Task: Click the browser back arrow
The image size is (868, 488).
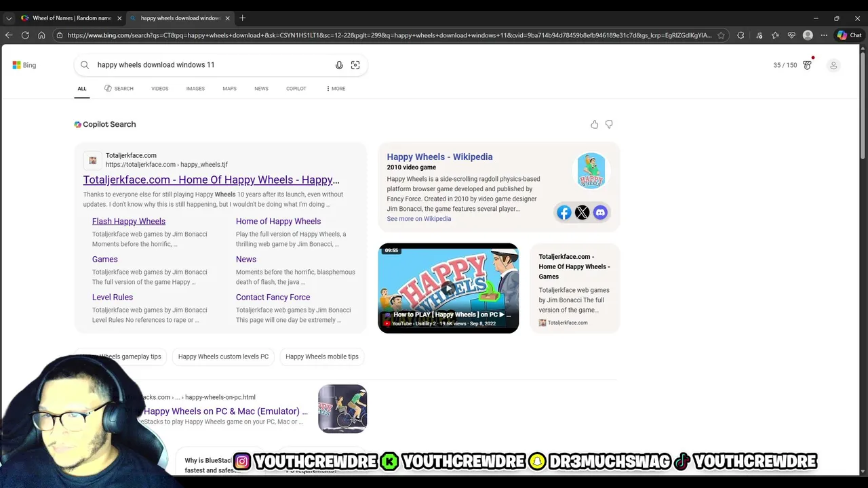Action: 9,35
